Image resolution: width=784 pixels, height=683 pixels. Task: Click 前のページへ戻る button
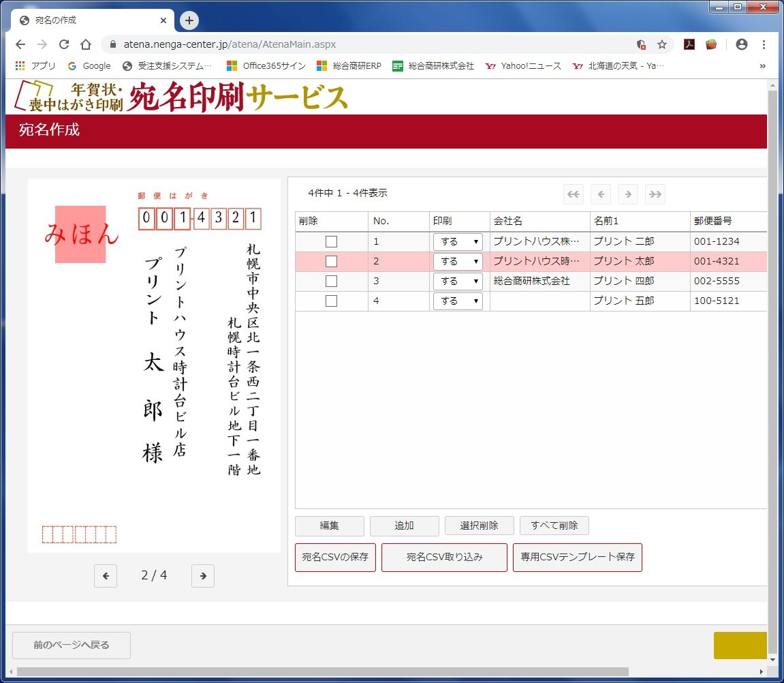(x=72, y=645)
